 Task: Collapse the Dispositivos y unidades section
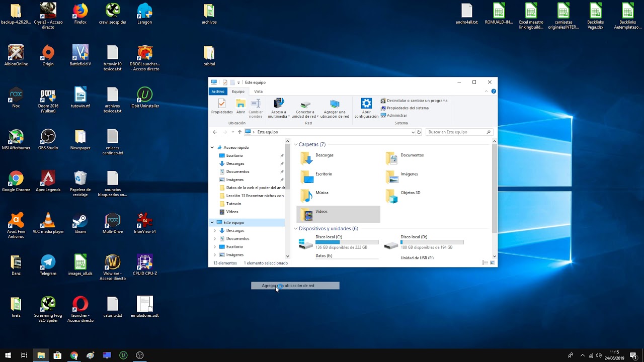296,228
